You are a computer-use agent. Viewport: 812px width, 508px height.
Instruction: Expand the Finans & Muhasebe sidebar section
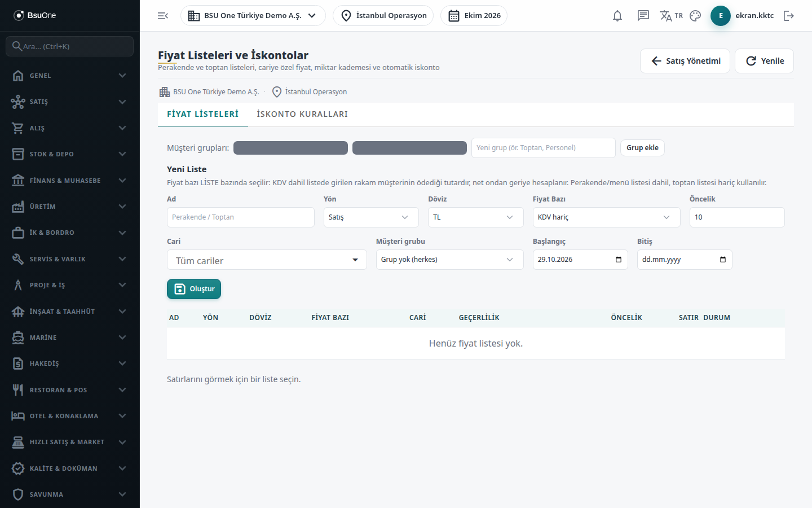tap(70, 181)
